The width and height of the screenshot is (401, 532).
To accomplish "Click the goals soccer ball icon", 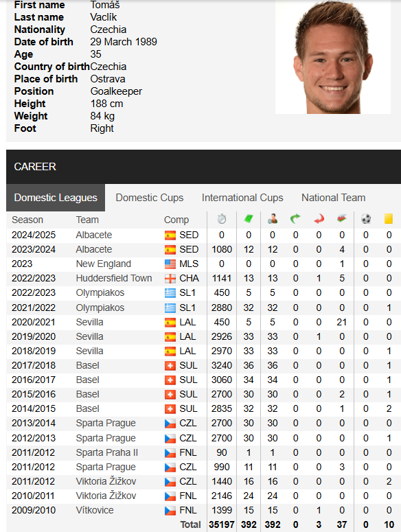I will point(366,219).
